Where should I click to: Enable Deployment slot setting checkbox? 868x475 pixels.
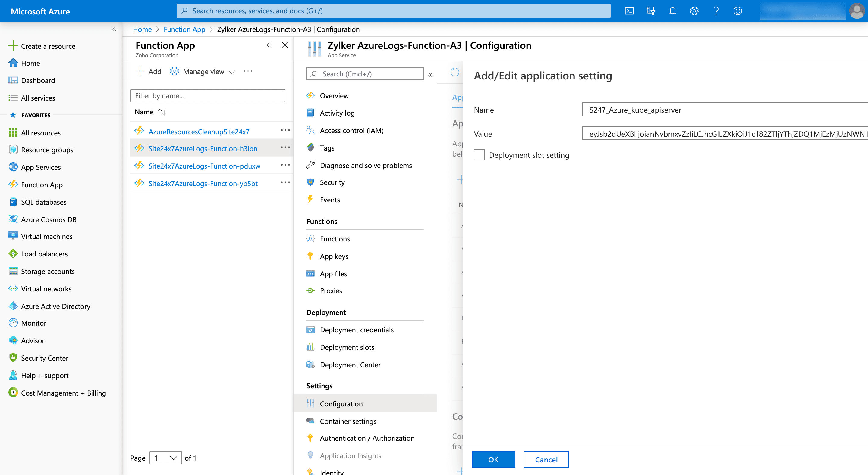tap(479, 154)
